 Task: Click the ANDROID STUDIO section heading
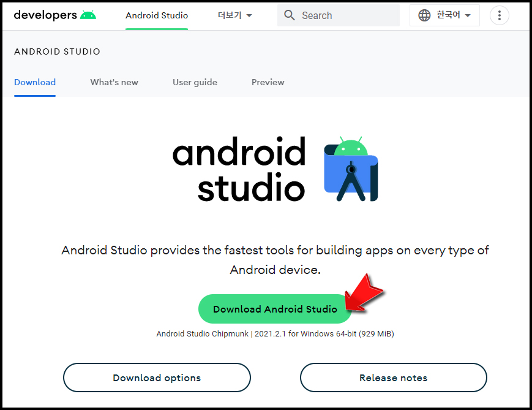point(57,51)
